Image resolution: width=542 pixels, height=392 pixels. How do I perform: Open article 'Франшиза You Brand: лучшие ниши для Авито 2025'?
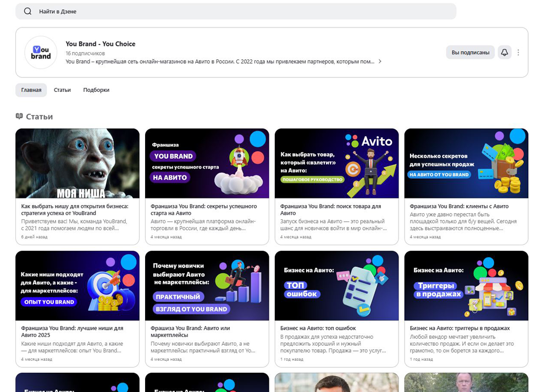pos(72,331)
